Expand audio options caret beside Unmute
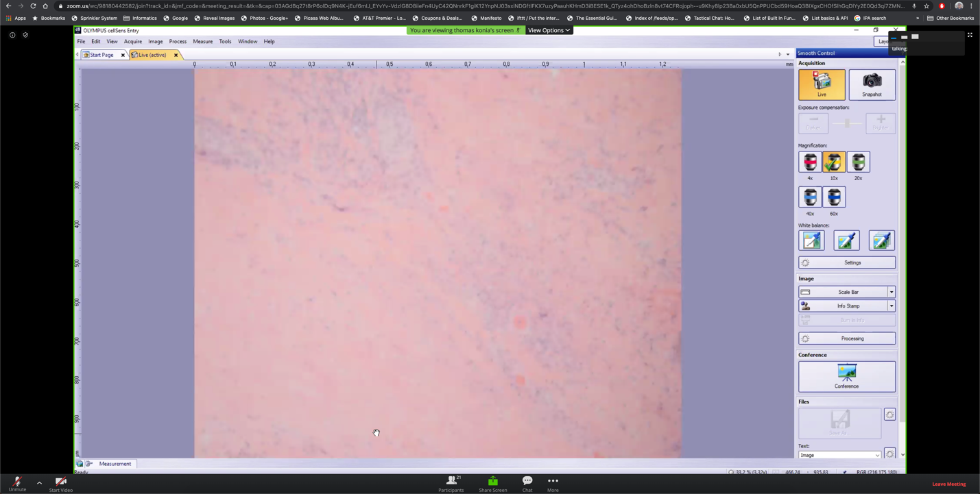980x494 pixels. [x=39, y=483]
